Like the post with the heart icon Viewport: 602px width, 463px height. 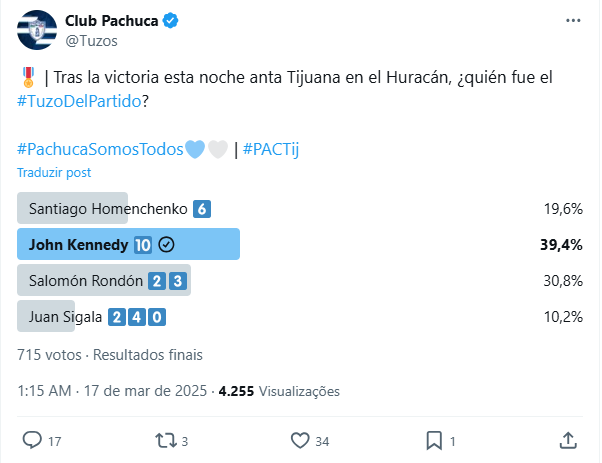(300, 440)
